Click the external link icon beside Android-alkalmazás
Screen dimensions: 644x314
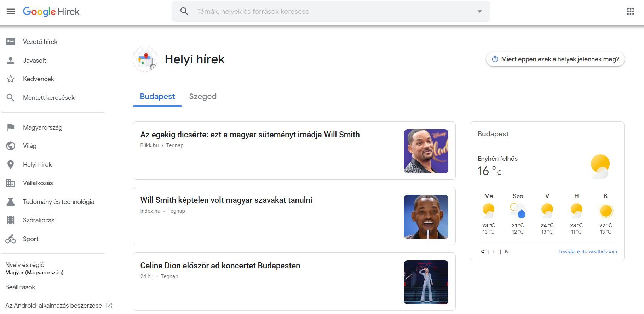[x=109, y=306]
